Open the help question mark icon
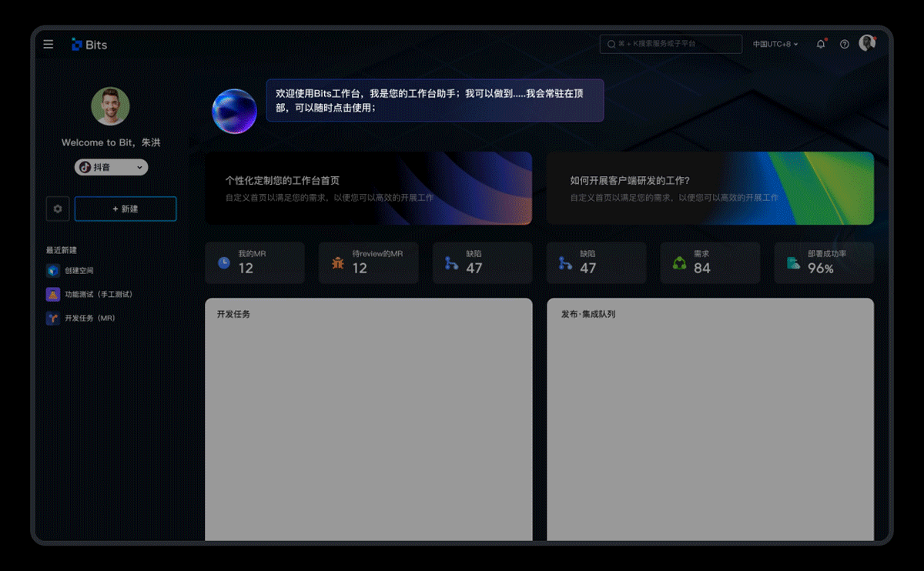The image size is (924, 571). 845,45
